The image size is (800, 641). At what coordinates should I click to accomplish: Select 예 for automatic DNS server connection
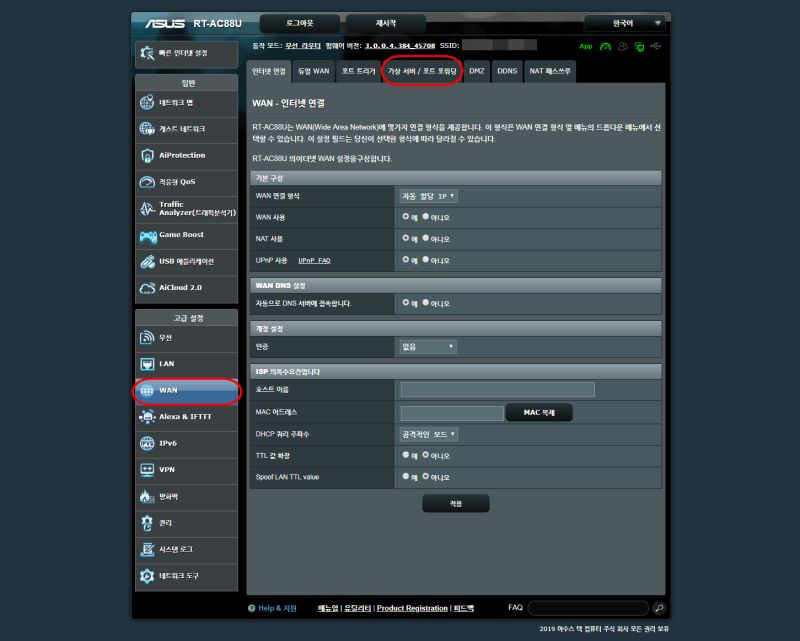pos(406,303)
